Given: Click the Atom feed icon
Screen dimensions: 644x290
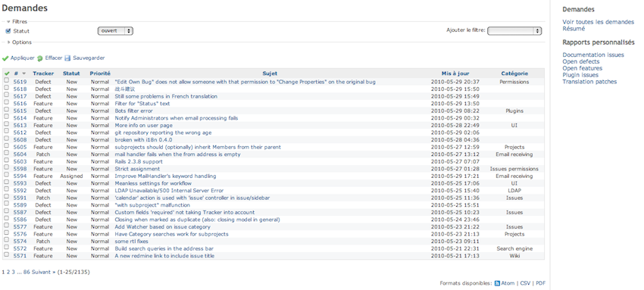Looking at the screenshot, I should pyautogui.click(x=497, y=283).
